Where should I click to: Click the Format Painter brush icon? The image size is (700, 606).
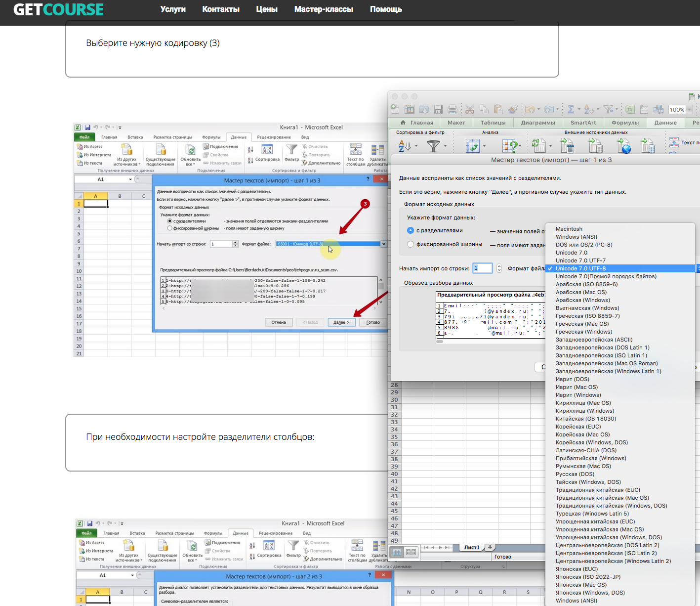(513, 109)
